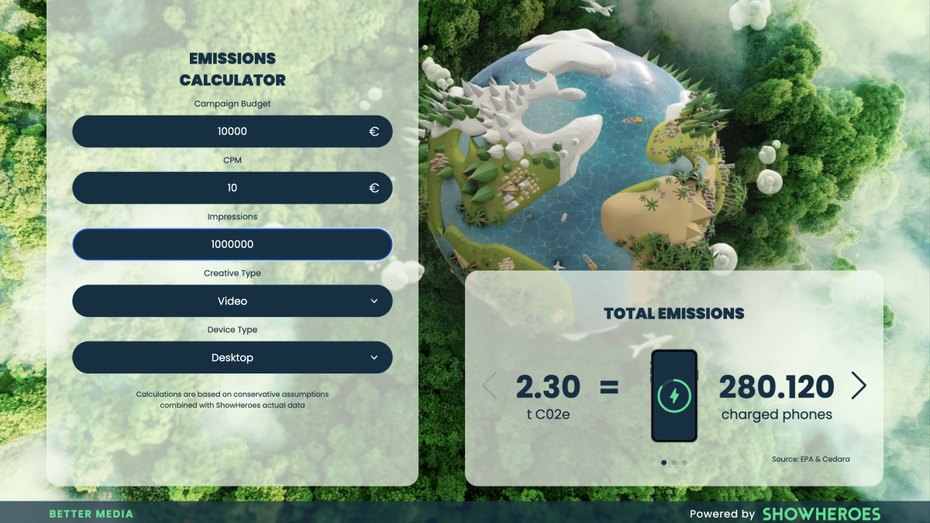The height and width of the screenshot is (523, 930).
Task: Click the euro symbol in CPM field
Action: pyautogui.click(x=374, y=188)
